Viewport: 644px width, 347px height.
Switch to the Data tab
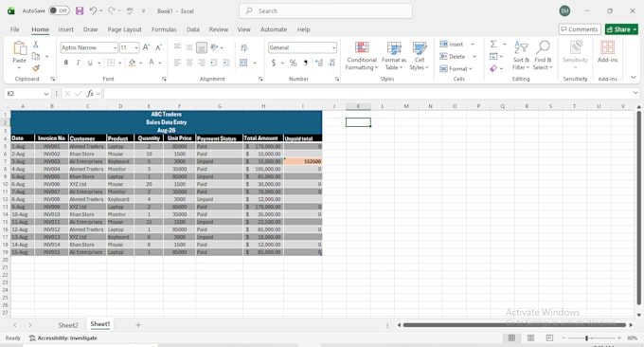coord(192,29)
